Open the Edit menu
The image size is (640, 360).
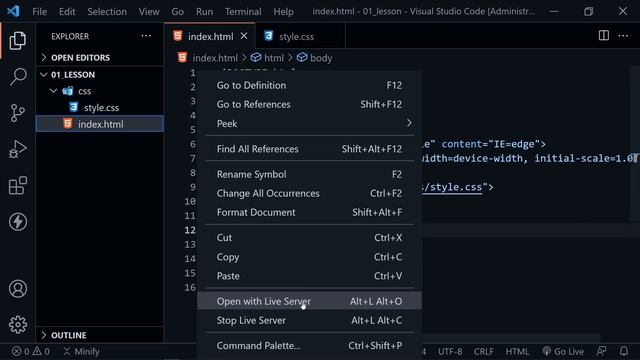tap(67, 11)
